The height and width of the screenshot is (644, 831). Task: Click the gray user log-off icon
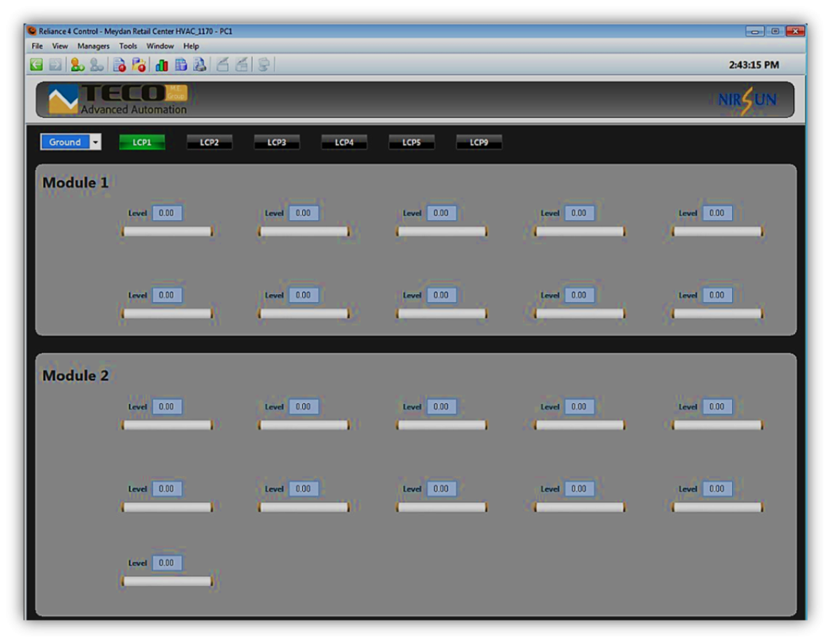click(x=97, y=65)
